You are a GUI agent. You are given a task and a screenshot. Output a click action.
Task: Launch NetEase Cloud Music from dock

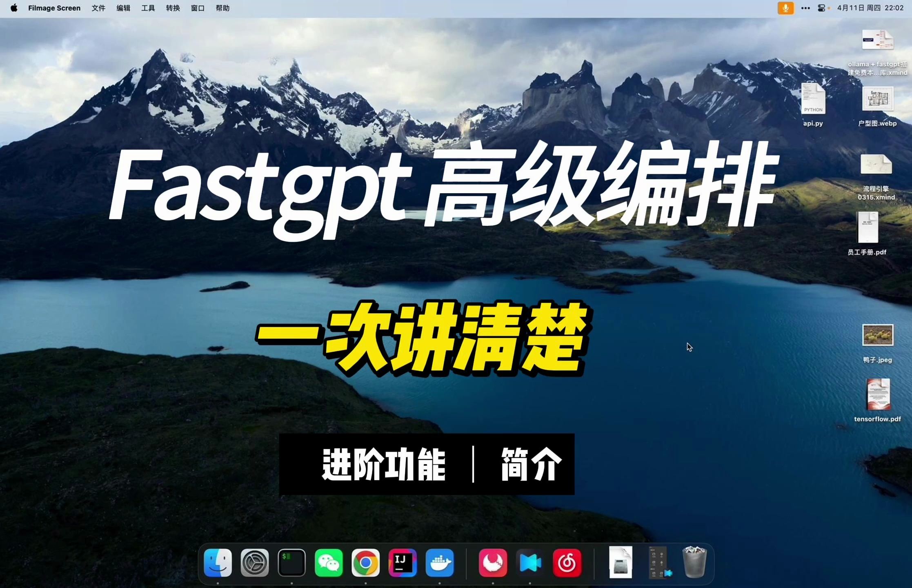coord(567,563)
